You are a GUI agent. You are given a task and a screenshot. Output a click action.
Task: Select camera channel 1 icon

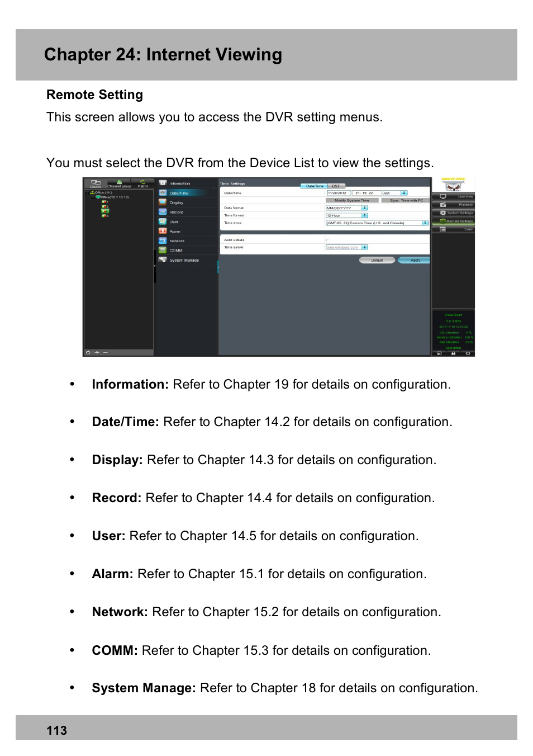[104, 202]
